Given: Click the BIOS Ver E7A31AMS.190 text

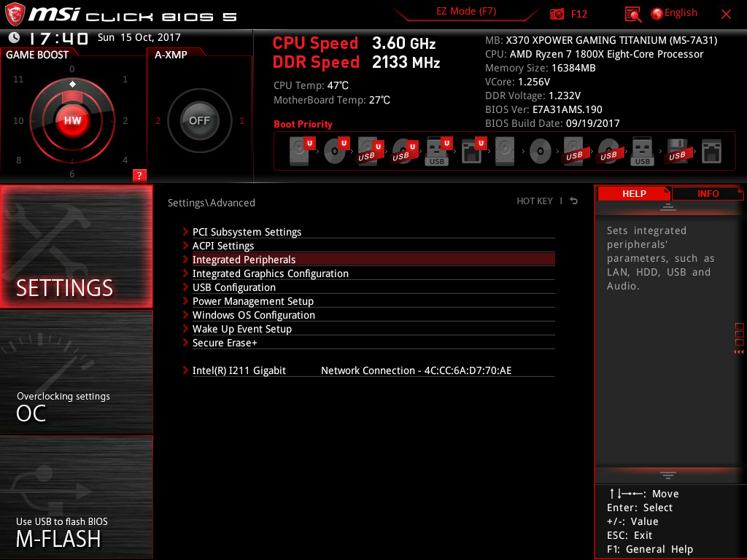Looking at the screenshot, I should (543, 109).
